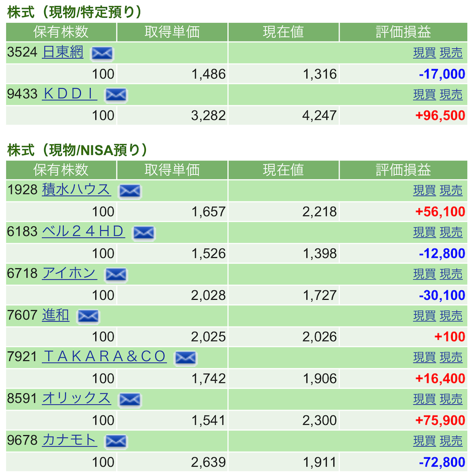Click 現売 for 積水ハウス
This screenshot has height=476, width=471.
451,191
